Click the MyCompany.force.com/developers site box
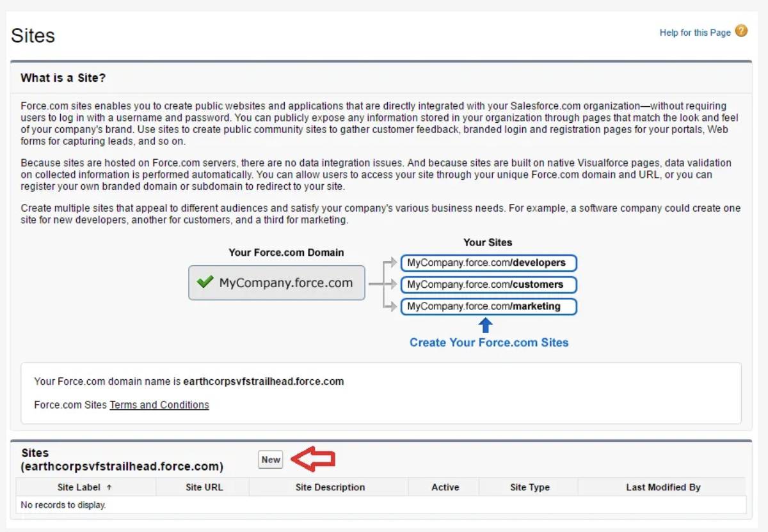The image size is (768, 532). pos(489,263)
